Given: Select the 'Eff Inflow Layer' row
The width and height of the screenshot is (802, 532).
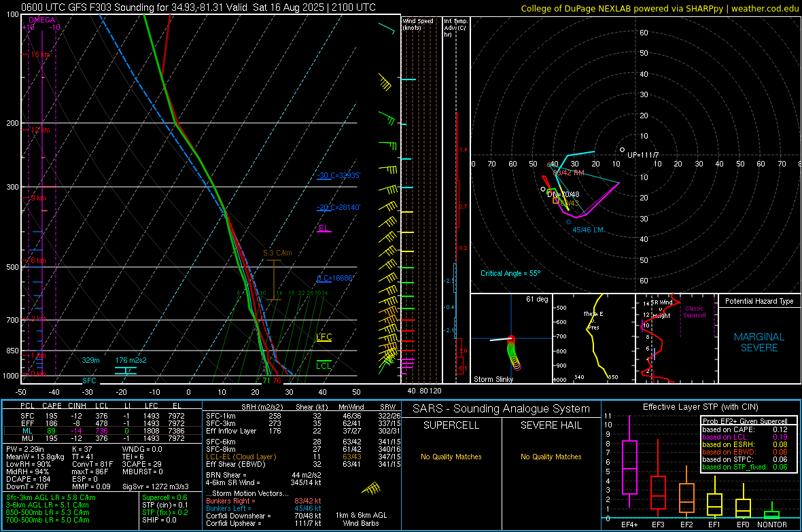Looking at the screenshot, I should (302, 431).
